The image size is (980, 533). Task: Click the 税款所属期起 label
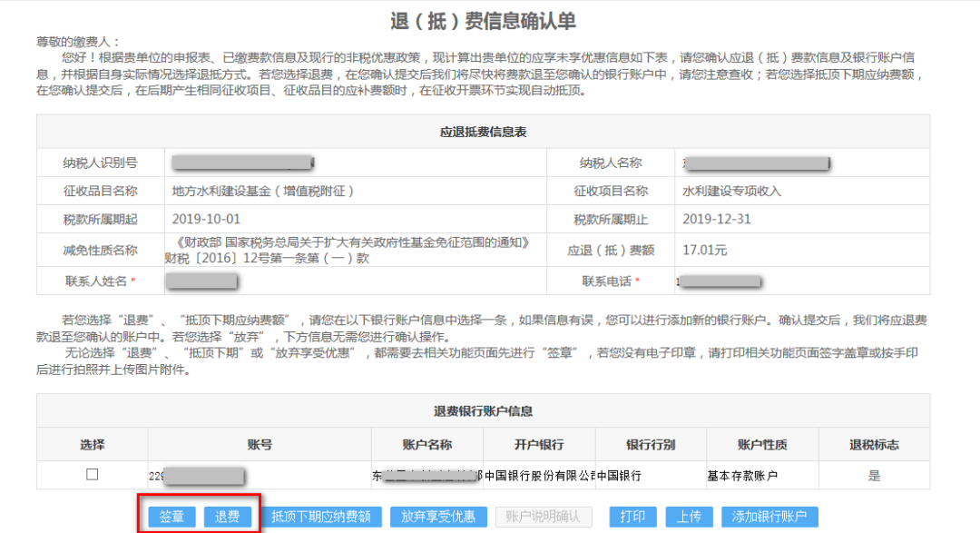point(100,220)
